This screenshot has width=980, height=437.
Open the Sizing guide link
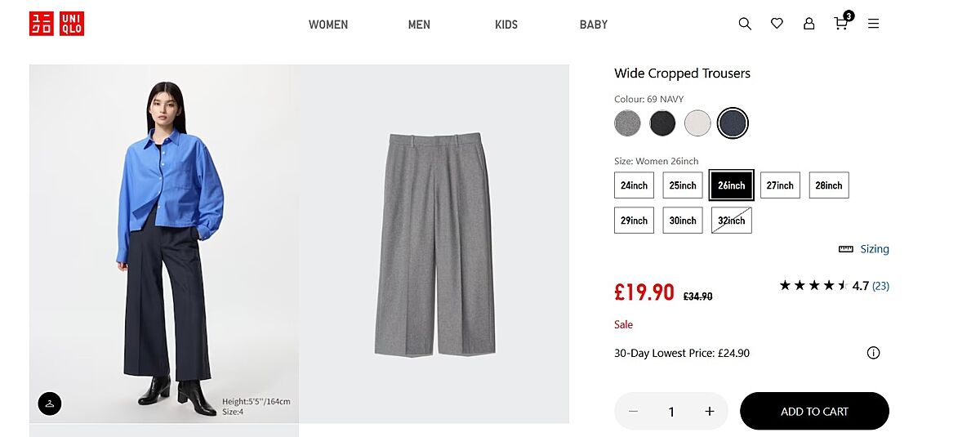pyautogui.click(x=864, y=249)
